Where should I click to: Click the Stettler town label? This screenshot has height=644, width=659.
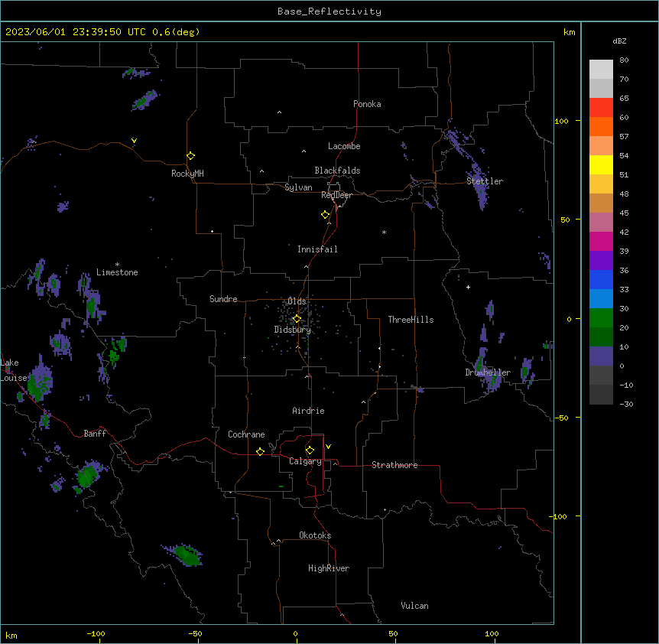tap(485, 181)
